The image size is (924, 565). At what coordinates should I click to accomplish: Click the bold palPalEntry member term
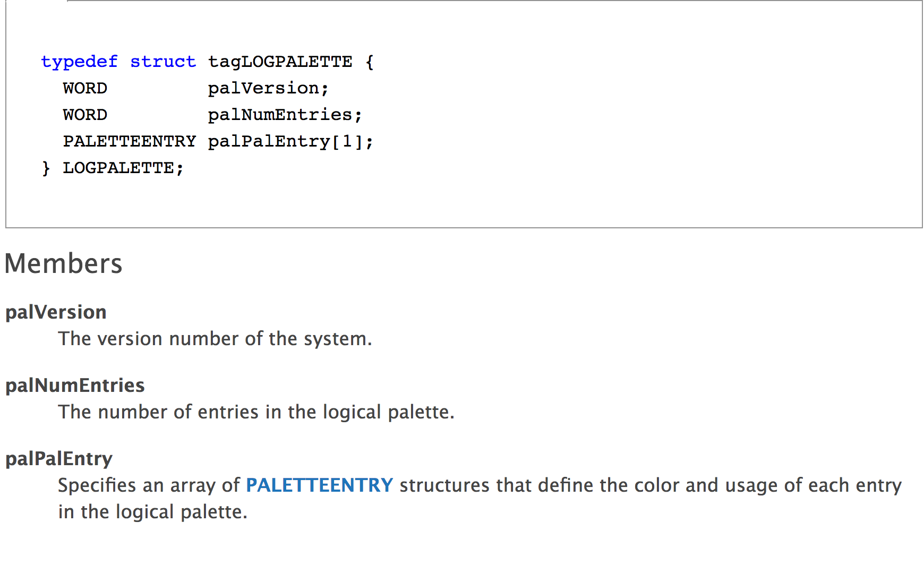(59, 459)
